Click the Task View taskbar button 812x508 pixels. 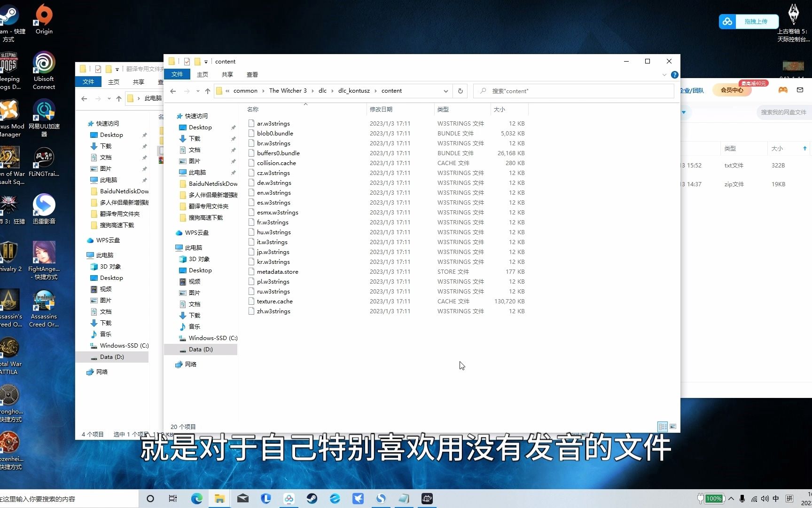(173, 499)
